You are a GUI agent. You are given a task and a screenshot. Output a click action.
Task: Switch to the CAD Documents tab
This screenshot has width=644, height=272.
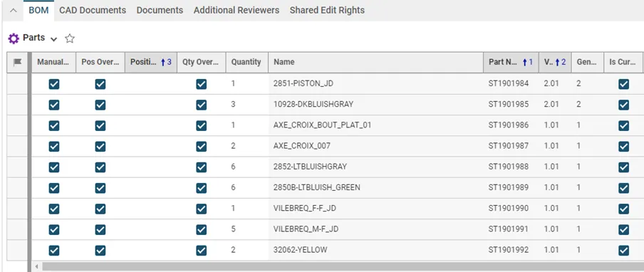pos(93,10)
